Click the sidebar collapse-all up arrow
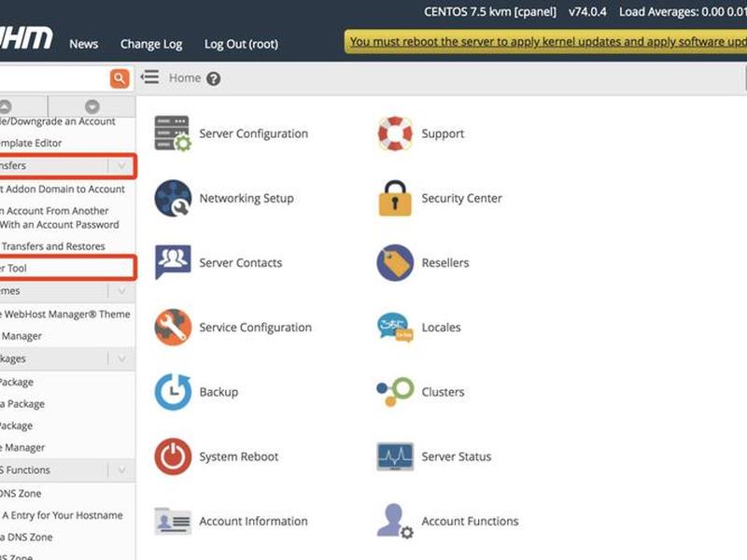This screenshot has width=747, height=560. point(5,106)
